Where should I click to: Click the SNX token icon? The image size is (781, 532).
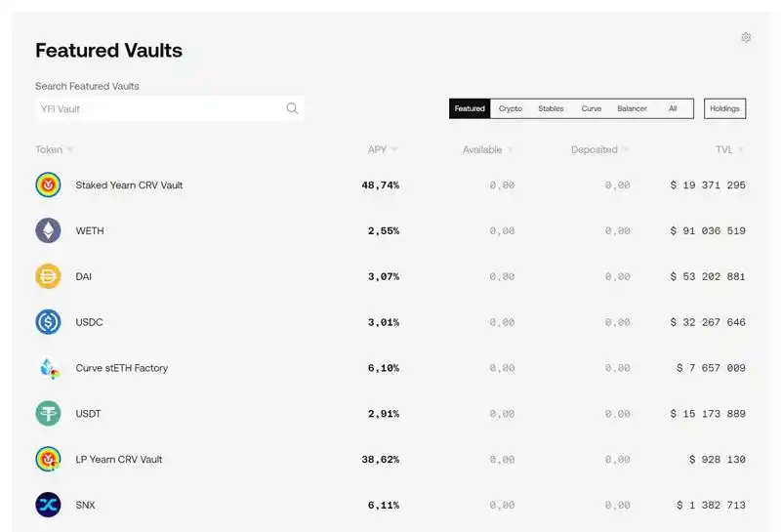click(x=48, y=505)
